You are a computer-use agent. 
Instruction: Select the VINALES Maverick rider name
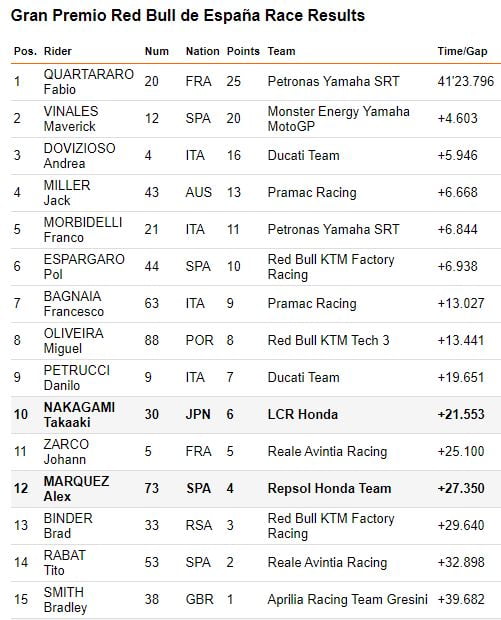point(71,119)
